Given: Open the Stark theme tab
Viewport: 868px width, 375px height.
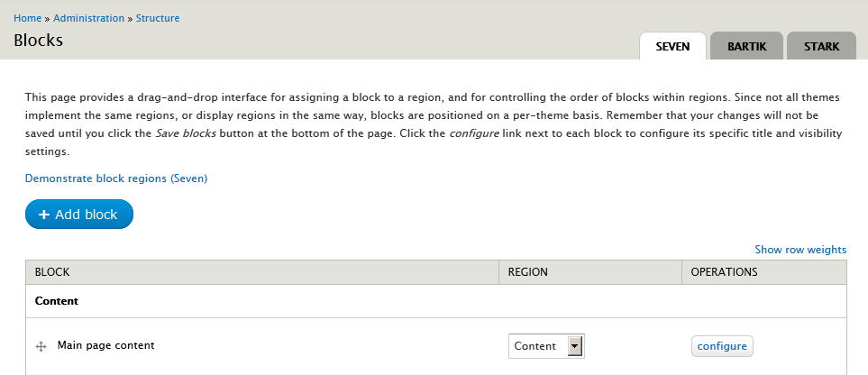Looking at the screenshot, I should click(x=821, y=46).
